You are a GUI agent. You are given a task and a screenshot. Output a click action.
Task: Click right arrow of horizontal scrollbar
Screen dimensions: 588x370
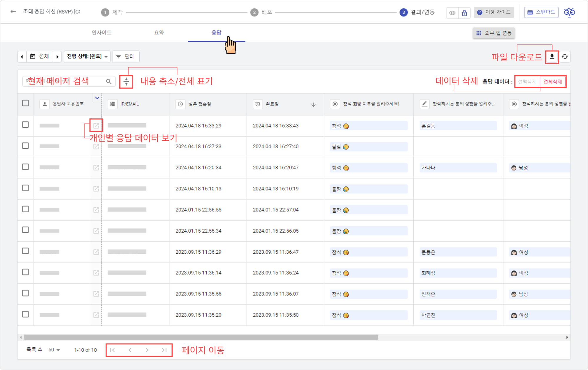567,337
